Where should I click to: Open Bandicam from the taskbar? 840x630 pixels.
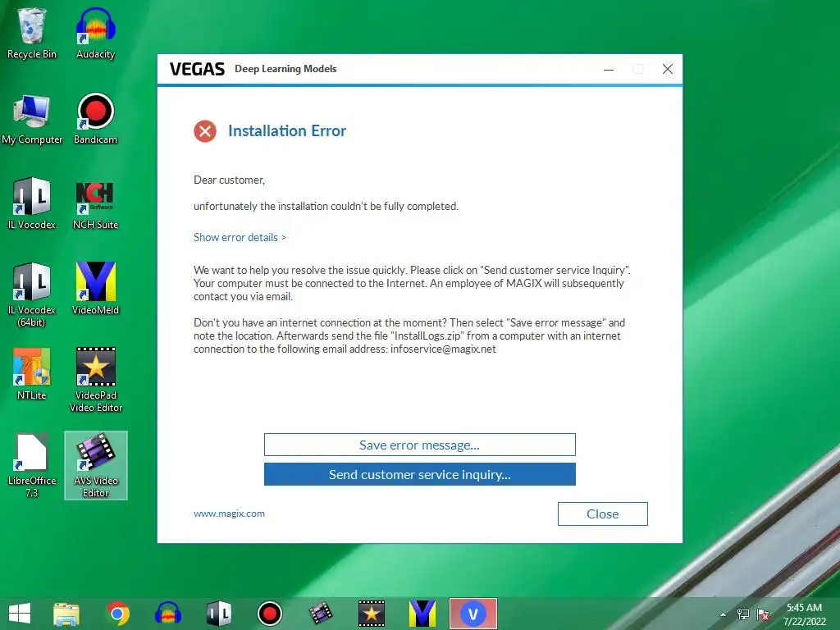(269, 614)
